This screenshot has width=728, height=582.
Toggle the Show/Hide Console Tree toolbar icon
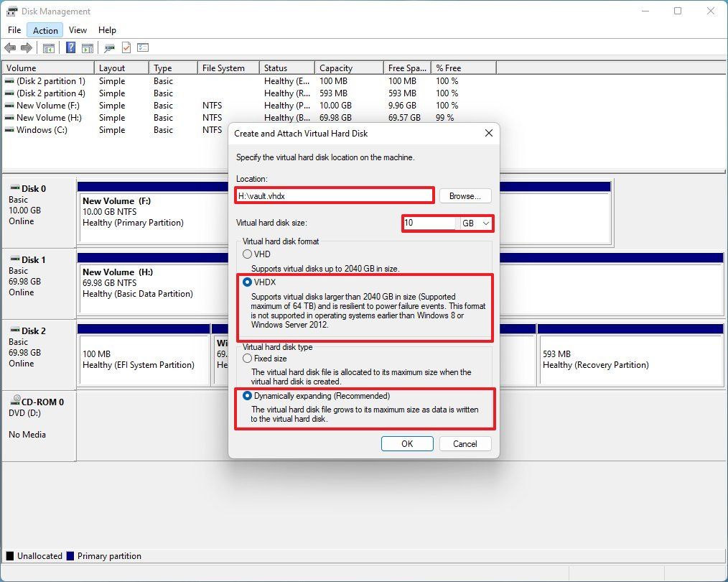coord(48,48)
